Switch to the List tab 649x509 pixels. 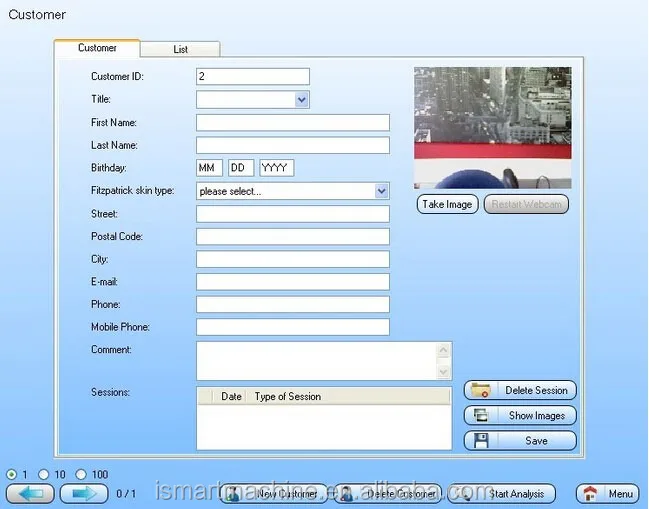coord(180,49)
